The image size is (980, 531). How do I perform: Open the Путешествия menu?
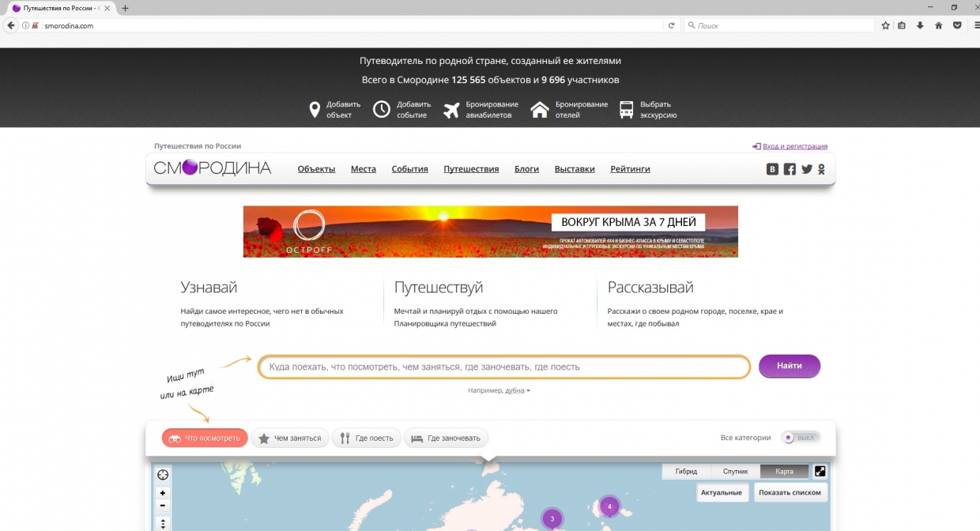click(x=471, y=169)
